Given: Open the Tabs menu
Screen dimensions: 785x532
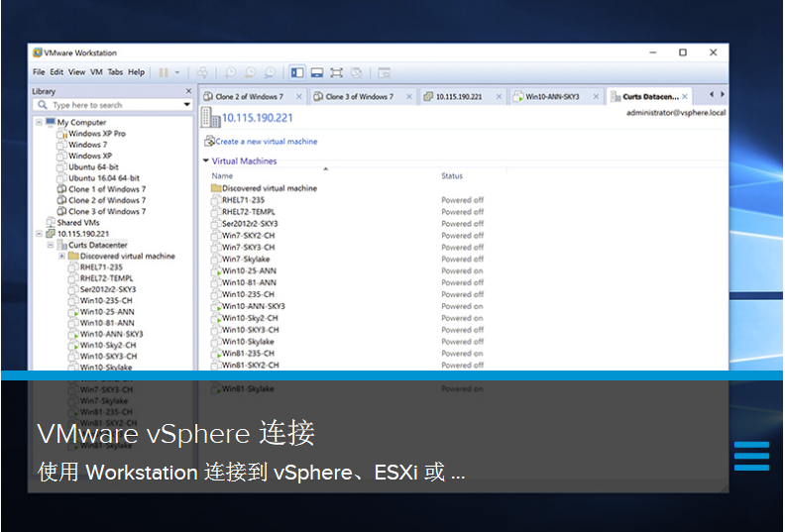Looking at the screenshot, I should 115,72.
